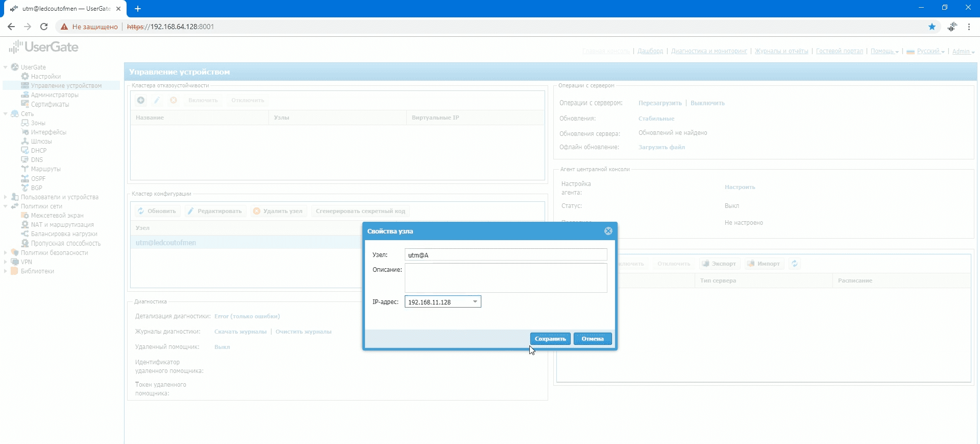Click the Error (только ошибки) diagnostics link
This screenshot has width=980, height=444.
point(247,316)
